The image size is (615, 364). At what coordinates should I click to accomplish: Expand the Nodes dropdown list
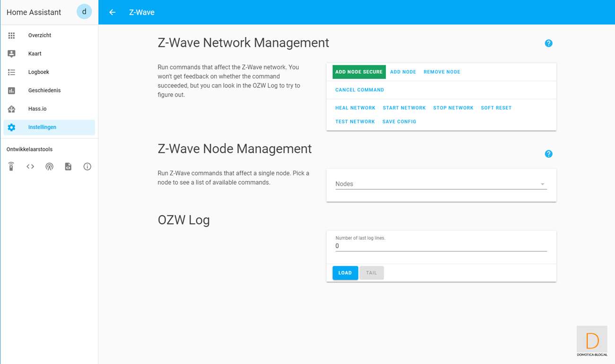tap(441, 184)
